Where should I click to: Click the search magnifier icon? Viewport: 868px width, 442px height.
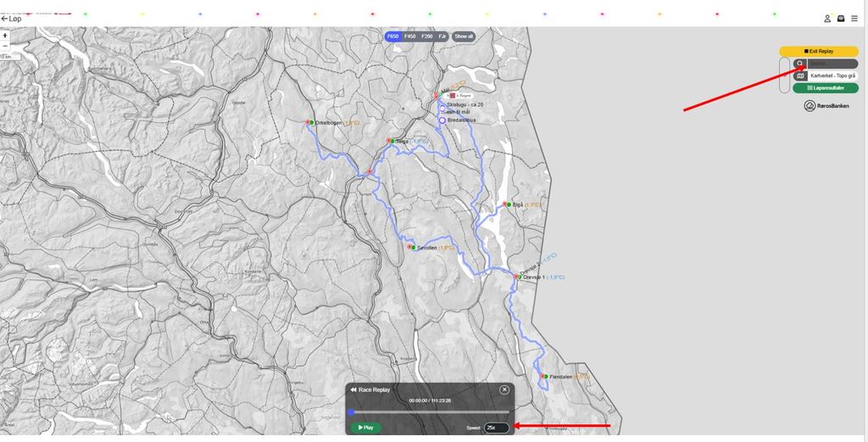[799, 64]
